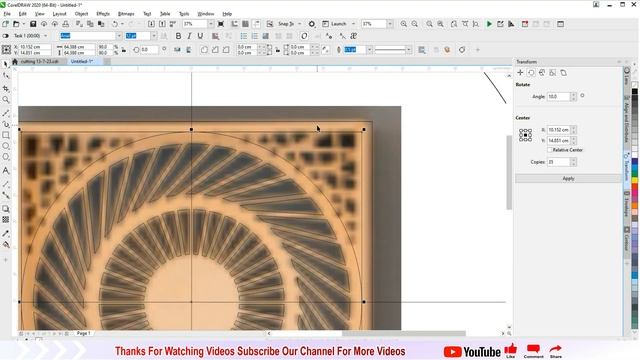
Task: Click the green Play macro icon
Action: 489,24
